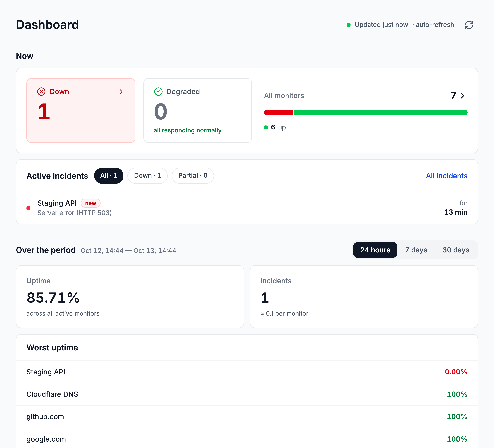The width and height of the screenshot is (494, 448).
Task: Click the Incidents count card
Action: (364, 297)
